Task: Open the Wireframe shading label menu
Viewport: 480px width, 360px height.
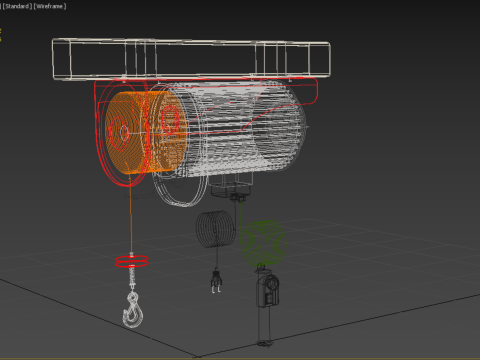Action: click(x=50, y=6)
